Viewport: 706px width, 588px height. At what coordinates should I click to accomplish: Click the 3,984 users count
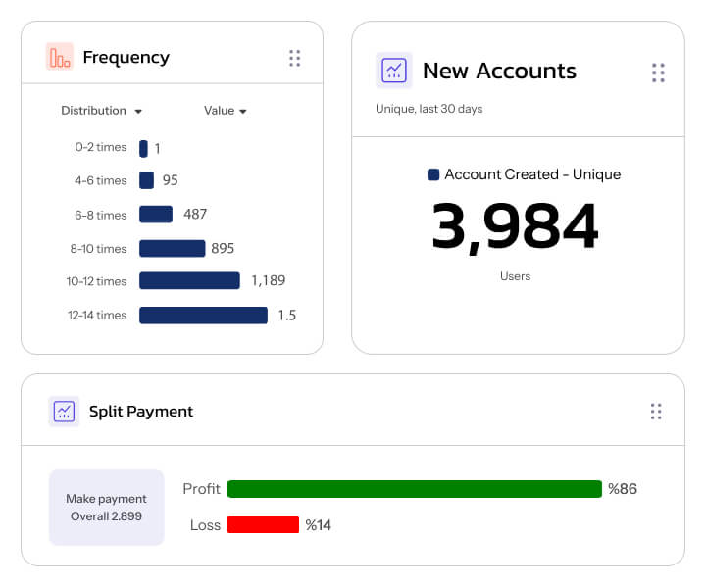(x=515, y=226)
